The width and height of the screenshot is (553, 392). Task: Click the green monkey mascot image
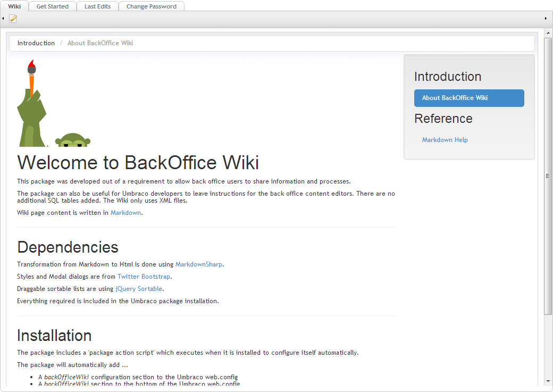(x=73, y=140)
